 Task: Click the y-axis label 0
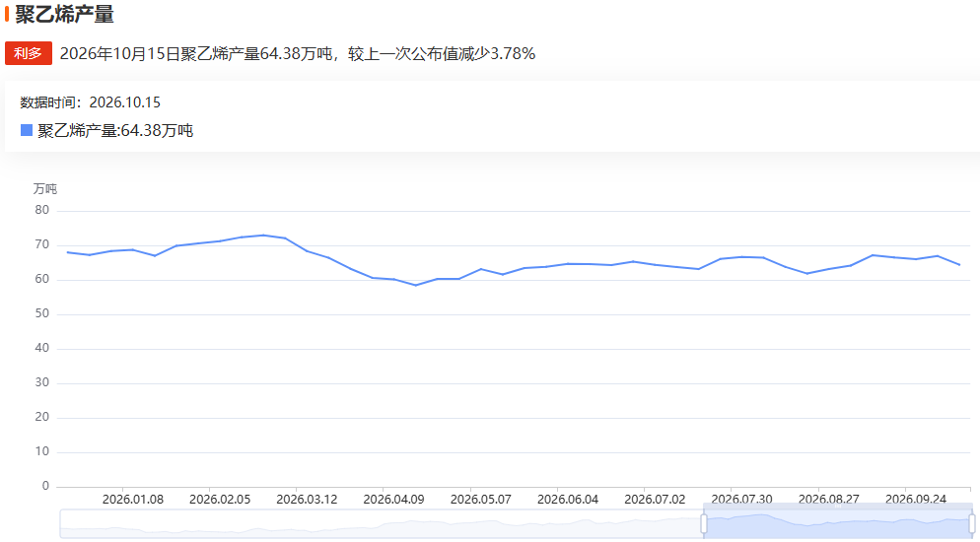(45, 486)
